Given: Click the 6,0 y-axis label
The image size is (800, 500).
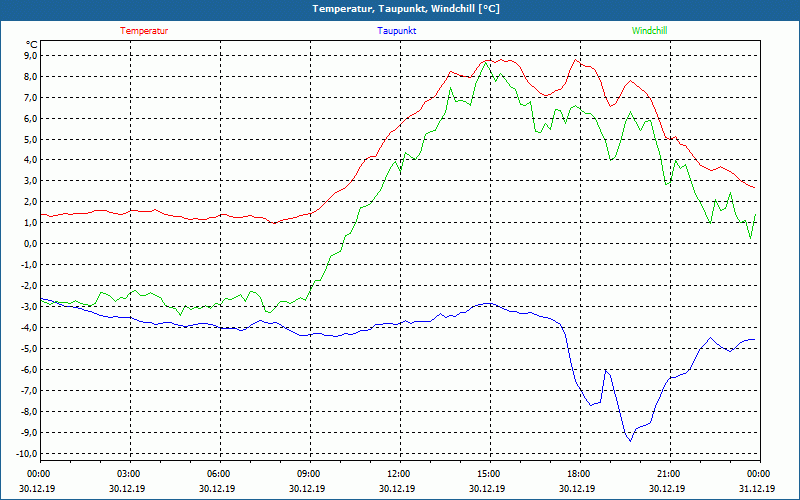Looking at the screenshot, I should (31, 118).
